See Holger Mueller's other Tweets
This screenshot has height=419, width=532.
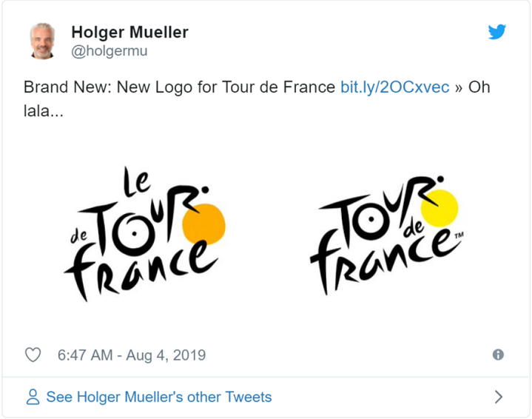point(159,397)
